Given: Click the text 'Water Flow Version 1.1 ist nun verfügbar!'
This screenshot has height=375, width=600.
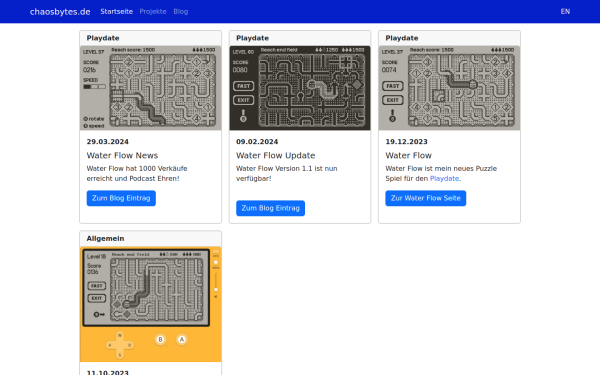Looking at the screenshot, I should 287,173.
